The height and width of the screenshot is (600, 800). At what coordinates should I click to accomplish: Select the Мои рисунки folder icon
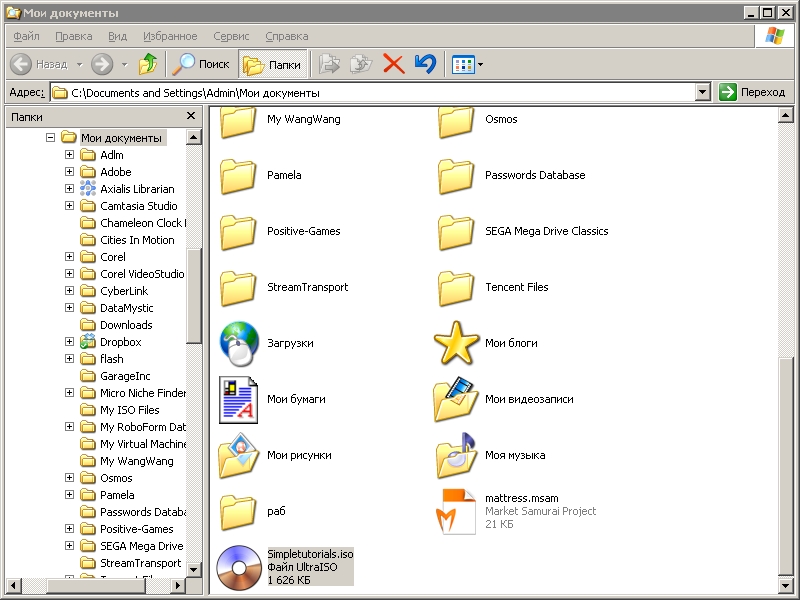tap(239, 456)
